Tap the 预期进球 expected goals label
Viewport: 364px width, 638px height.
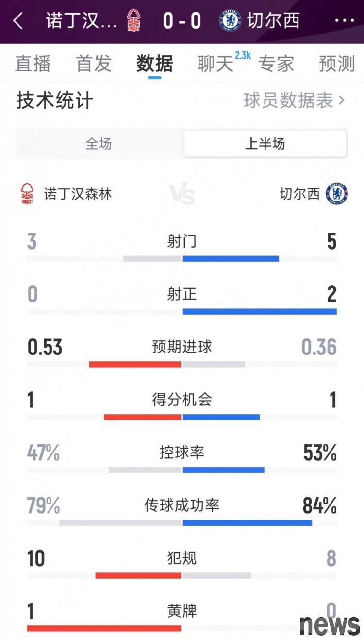pos(182,347)
